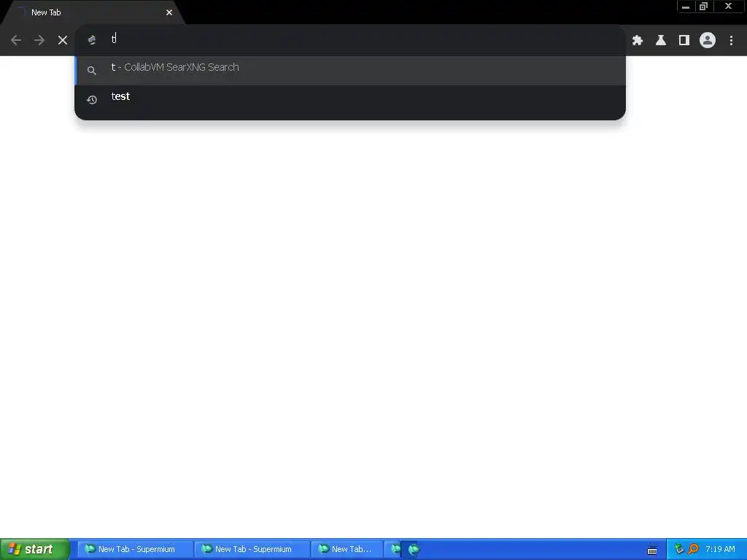The height and width of the screenshot is (560, 747).
Task: Open the user profile avatar
Action: [x=708, y=41]
